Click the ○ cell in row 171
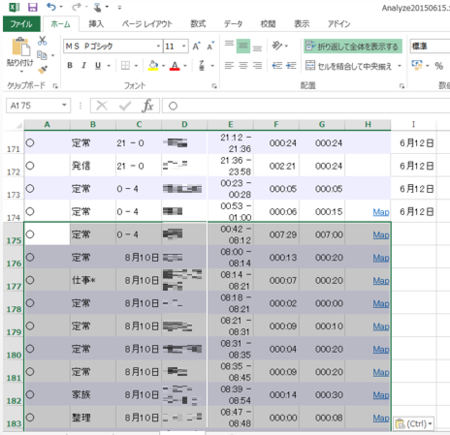Screen dimensions: 450x435 pos(47,143)
